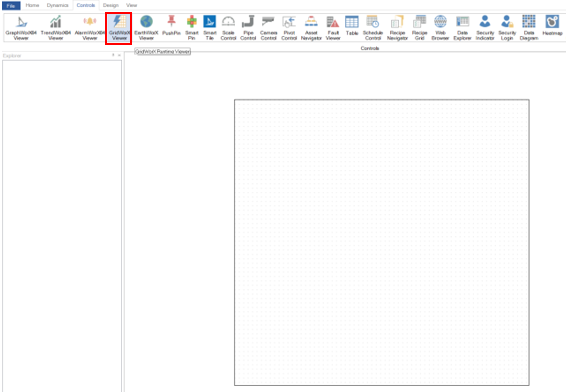The image size is (566, 392).
Task: Insert the Data Diagram control
Action: pyautogui.click(x=529, y=28)
